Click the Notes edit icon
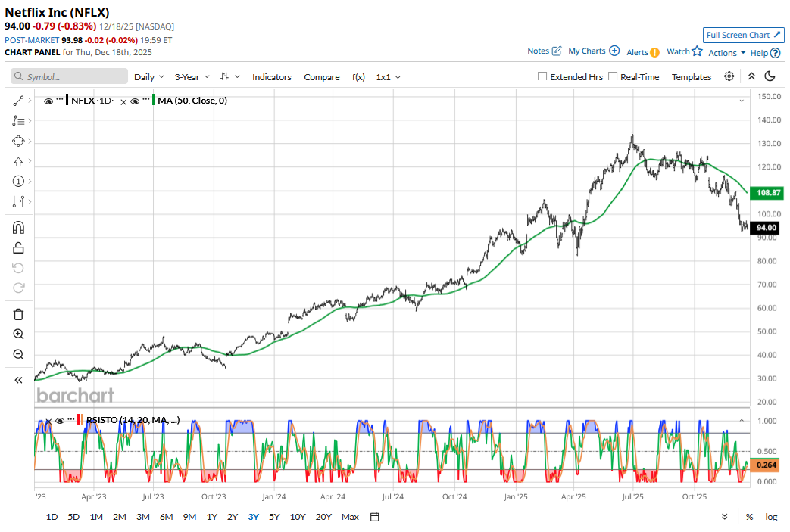Viewport: 790px width, 532px height. [x=557, y=51]
